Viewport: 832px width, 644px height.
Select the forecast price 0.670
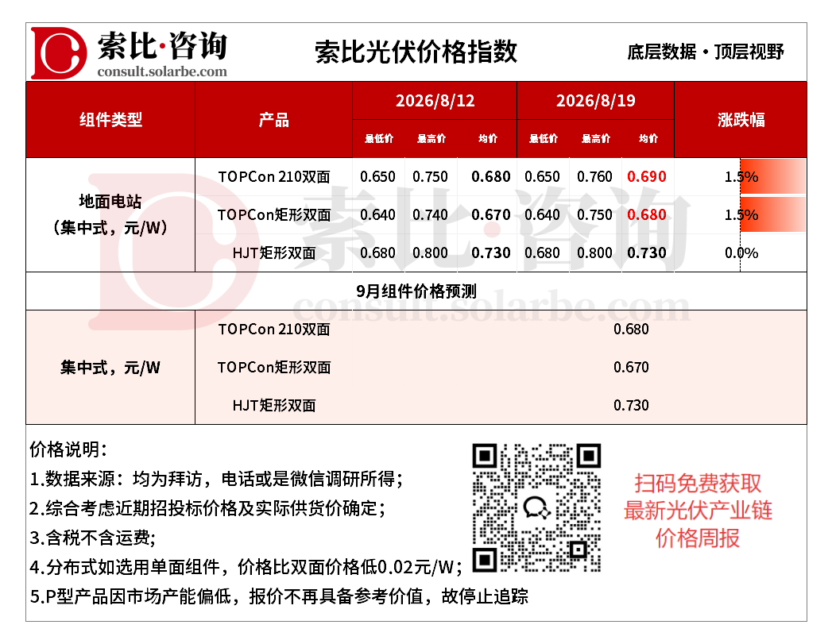tap(631, 368)
